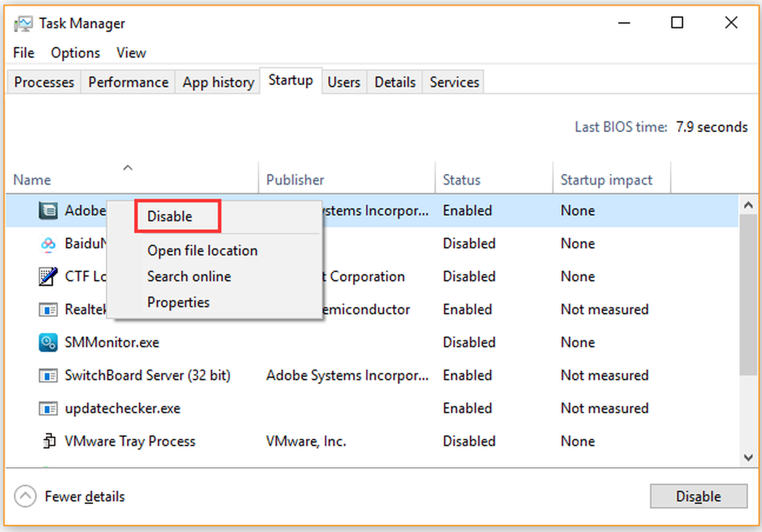This screenshot has width=762, height=532.
Task: Click Not measured in the Realtek row
Action: pyautogui.click(x=605, y=310)
